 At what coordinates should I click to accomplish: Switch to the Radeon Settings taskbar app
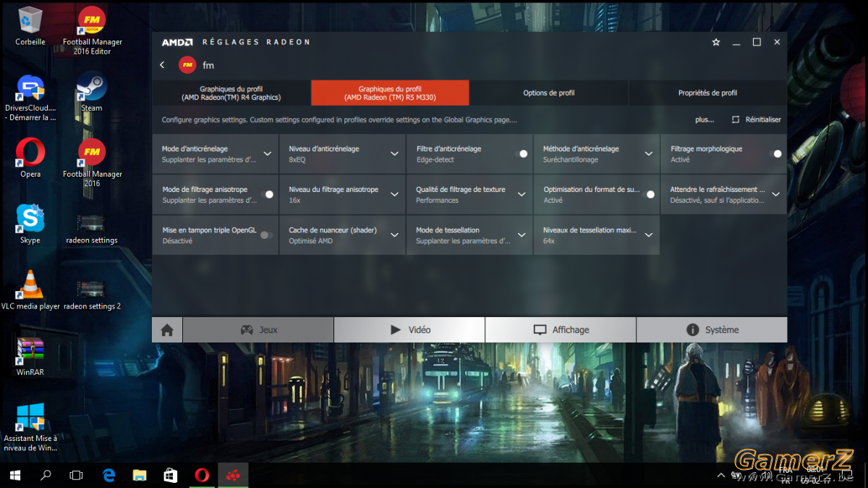[x=233, y=476]
